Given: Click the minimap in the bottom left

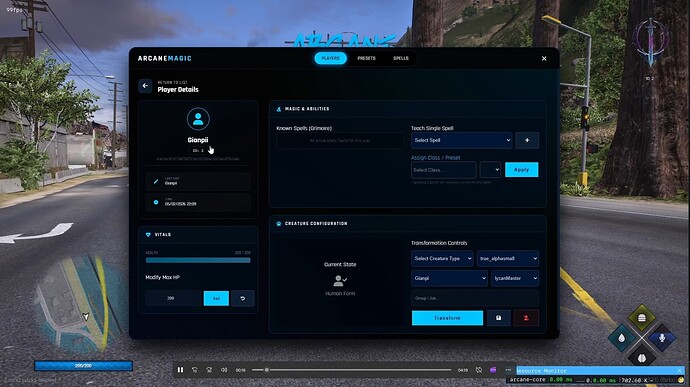Looking at the screenshot, I should pyautogui.click(x=81, y=304).
